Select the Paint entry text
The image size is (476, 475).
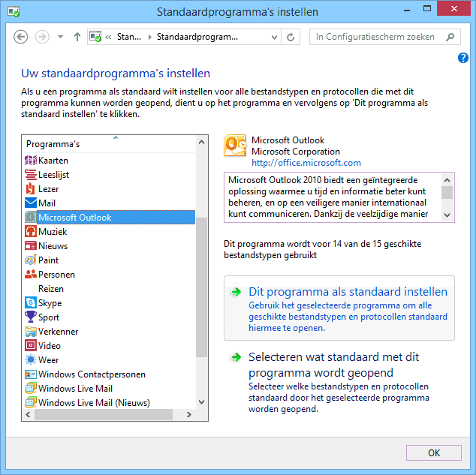(49, 260)
